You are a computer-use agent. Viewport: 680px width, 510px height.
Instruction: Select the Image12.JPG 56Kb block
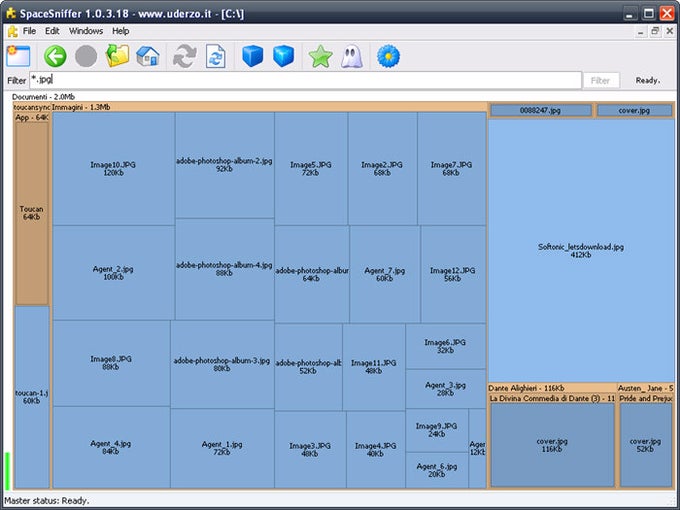453,274
